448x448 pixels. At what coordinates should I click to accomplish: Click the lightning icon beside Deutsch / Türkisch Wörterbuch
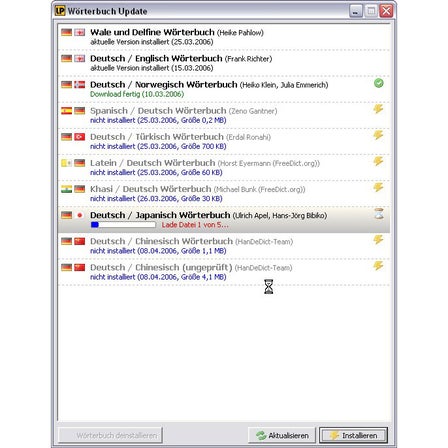378,135
